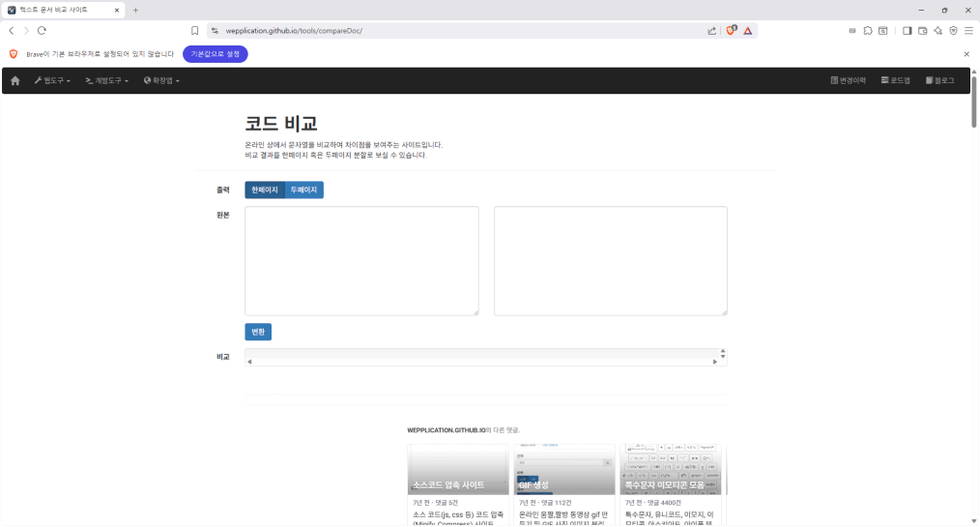This screenshot has width=980, height=527.
Task: Open the 블로그 link in navbar
Action: (940, 80)
